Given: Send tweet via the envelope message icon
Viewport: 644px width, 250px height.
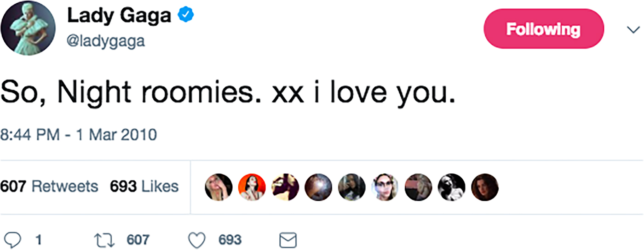Looking at the screenshot, I should point(288,240).
